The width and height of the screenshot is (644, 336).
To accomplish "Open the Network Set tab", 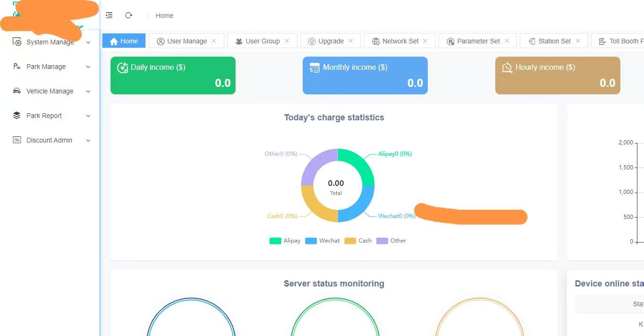I will pyautogui.click(x=399, y=41).
